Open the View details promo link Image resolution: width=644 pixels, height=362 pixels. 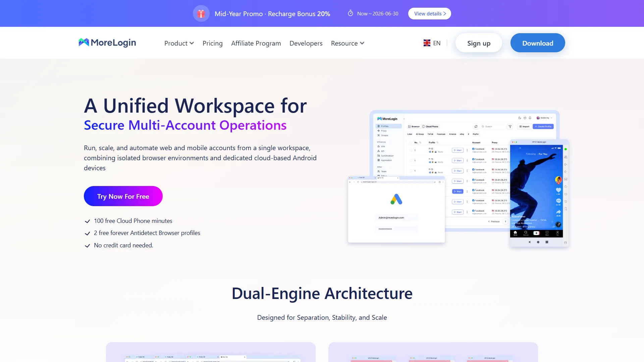click(x=430, y=14)
